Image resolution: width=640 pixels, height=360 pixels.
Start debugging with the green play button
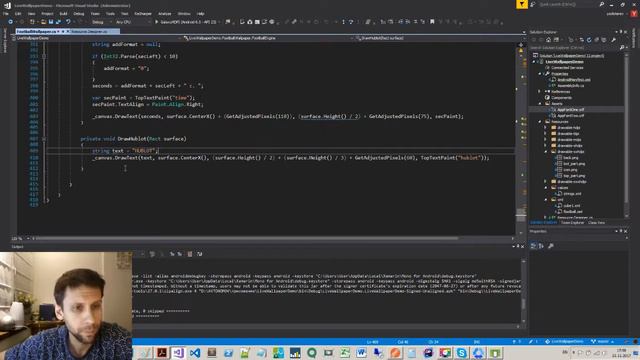coord(156,22)
